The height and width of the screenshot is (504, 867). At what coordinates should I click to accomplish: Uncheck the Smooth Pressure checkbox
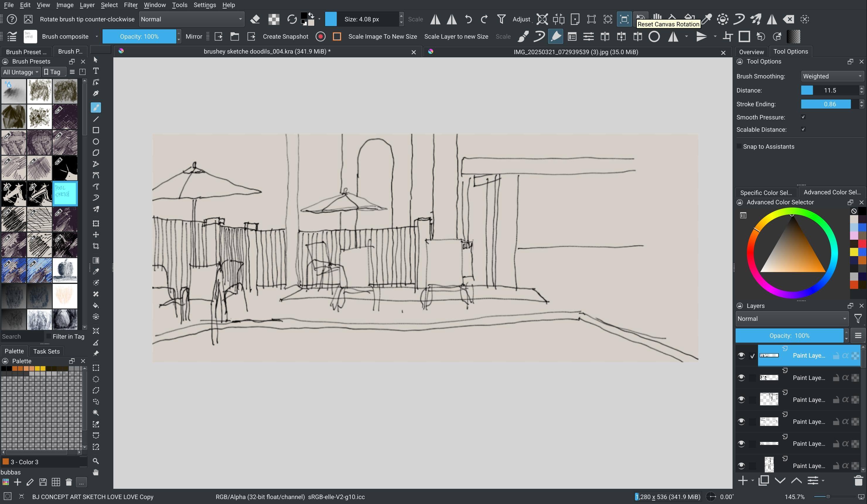(x=803, y=117)
